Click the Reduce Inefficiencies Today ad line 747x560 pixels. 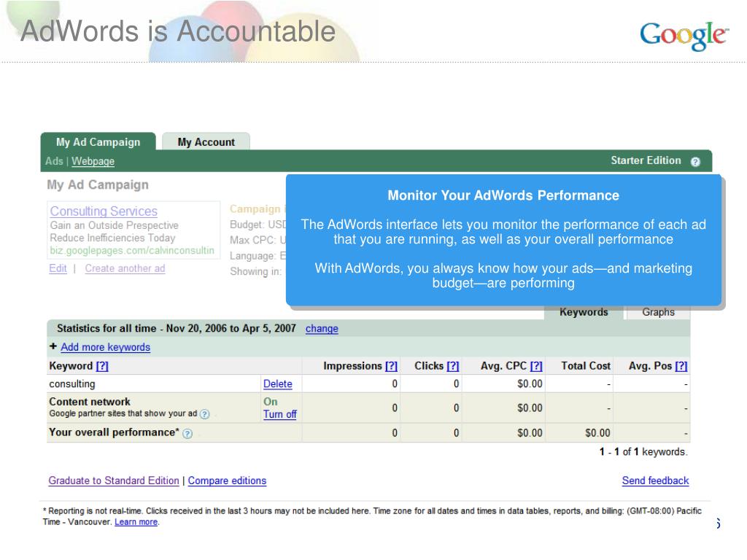click(113, 238)
